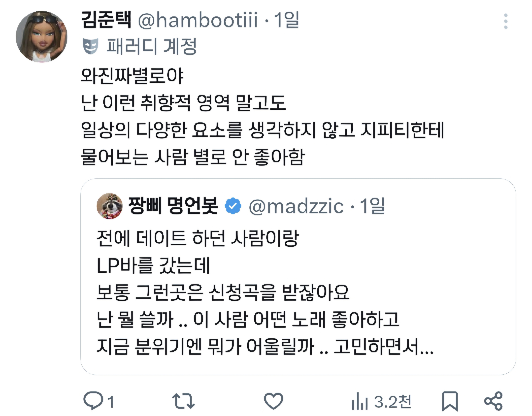532x416 pixels.
Task: Open the reply comment icon
Action: 93,401
